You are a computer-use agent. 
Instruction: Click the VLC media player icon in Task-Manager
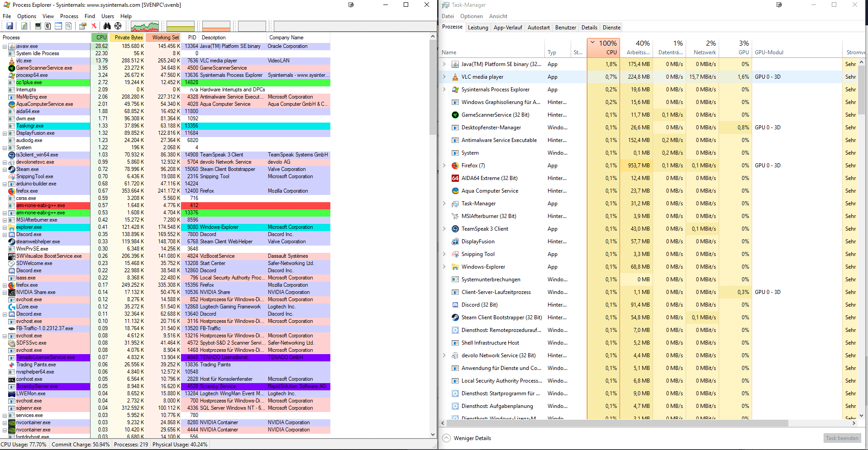(455, 77)
